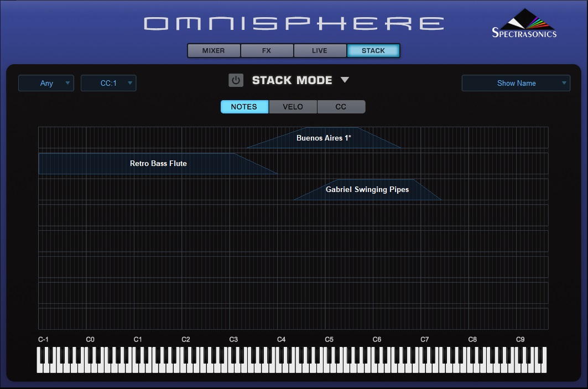588x389 pixels.
Task: Select the VELO view button
Action: [x=293, y=107]
